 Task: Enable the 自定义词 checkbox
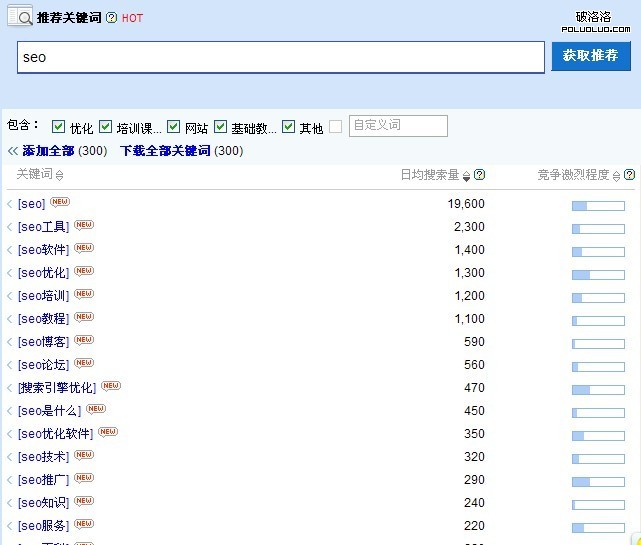[x=335, y=127]
